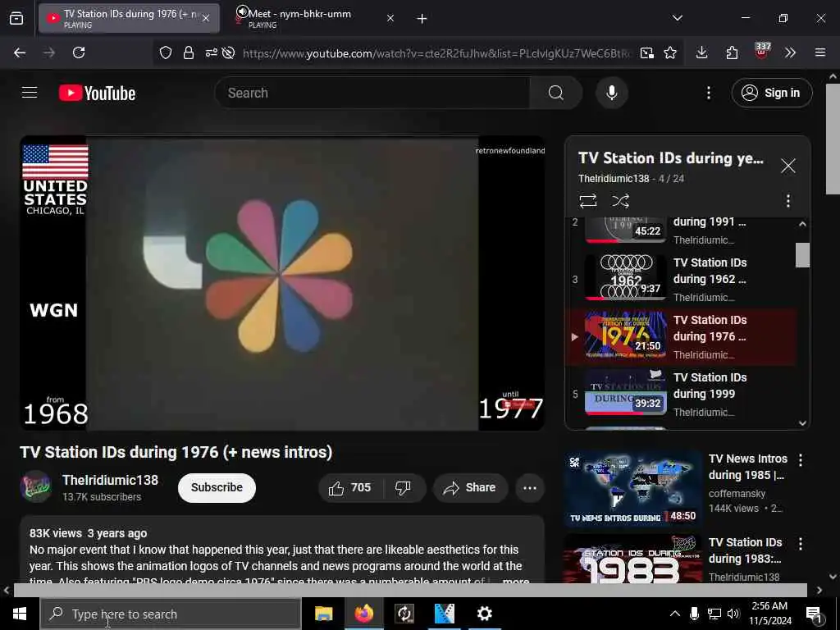Subscribe to TheIridiumic138
The height and width of the screenshot is (630, 840).
click(217, 487)
